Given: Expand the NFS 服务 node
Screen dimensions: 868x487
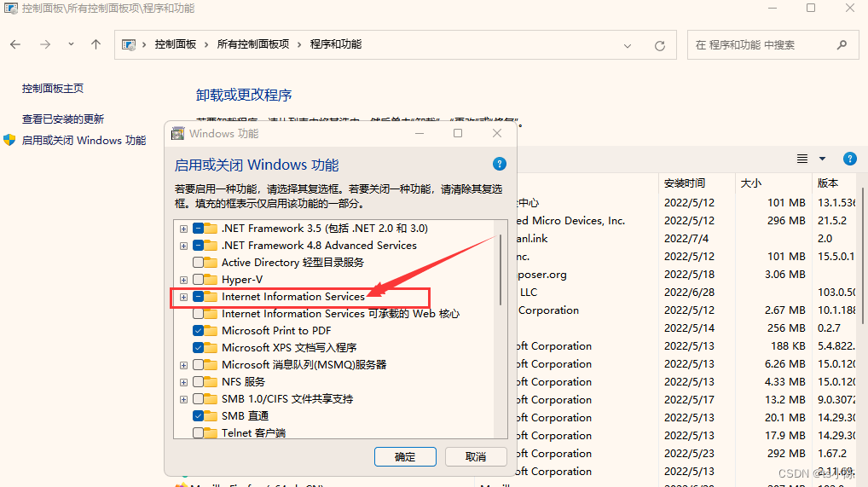Looking at the screenshot, I should 183,382.
